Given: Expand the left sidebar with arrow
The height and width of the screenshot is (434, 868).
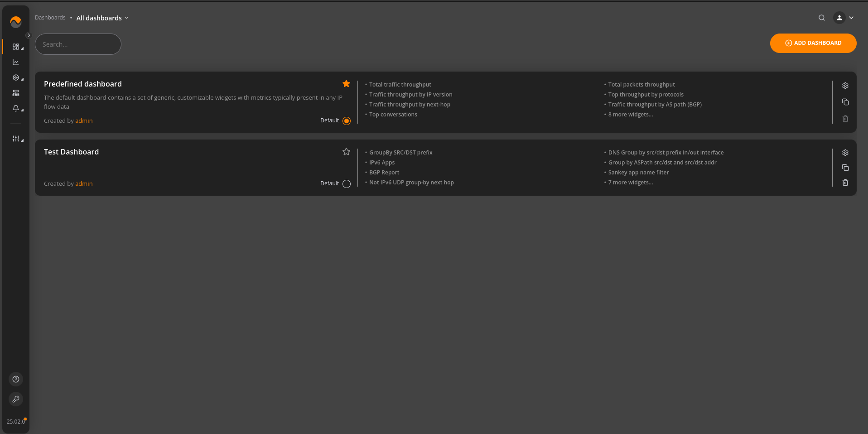Looking at the screenshot, I should click(29, 35).
